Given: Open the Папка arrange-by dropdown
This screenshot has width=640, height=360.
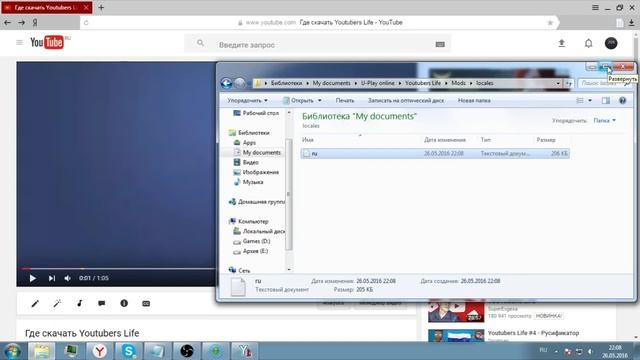Looking at the screenshot, I should tap(604, 120).
